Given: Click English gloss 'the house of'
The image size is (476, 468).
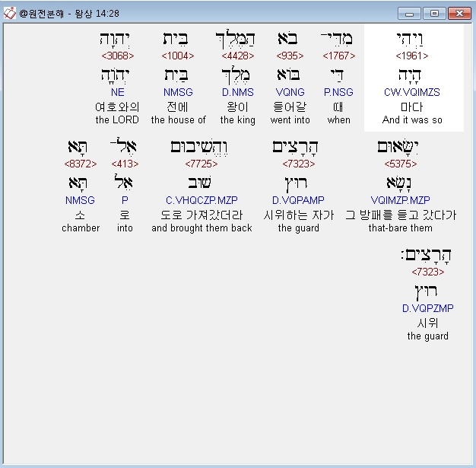Looking at the screenshot, I should pos(178,119).
